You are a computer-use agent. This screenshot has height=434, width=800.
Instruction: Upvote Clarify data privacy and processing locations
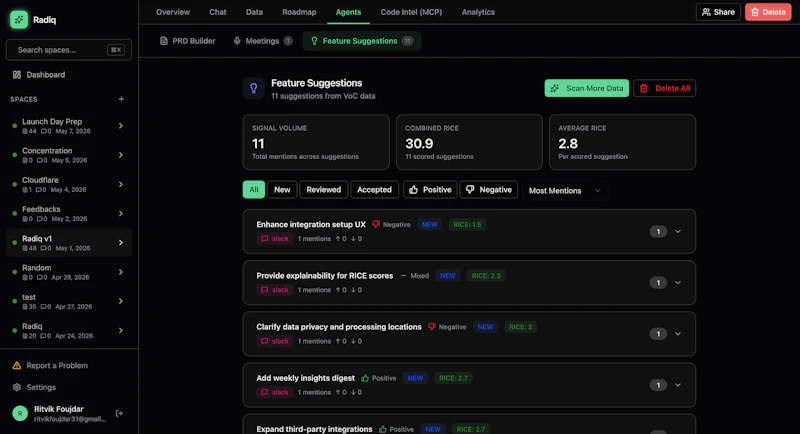[x=338, y=341]
